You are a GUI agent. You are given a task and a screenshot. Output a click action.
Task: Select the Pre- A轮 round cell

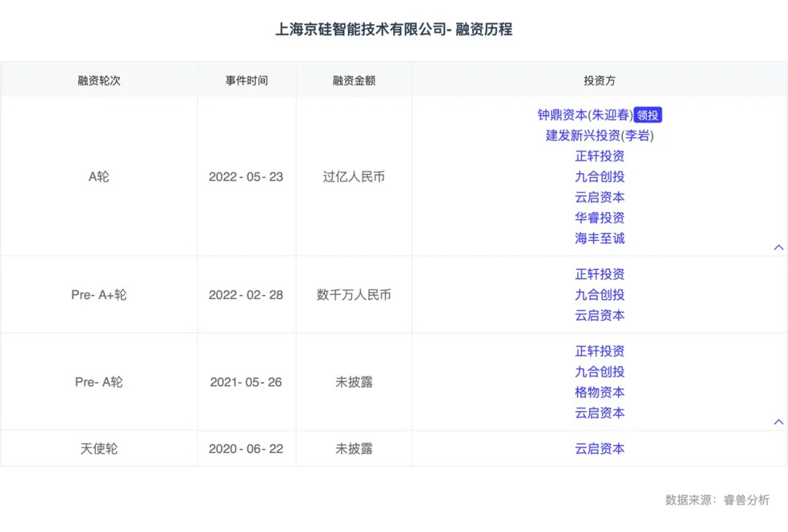pos(99,382)
